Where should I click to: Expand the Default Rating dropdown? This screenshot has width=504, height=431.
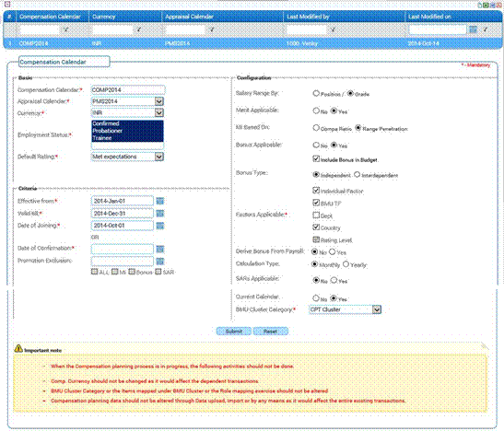159,157
